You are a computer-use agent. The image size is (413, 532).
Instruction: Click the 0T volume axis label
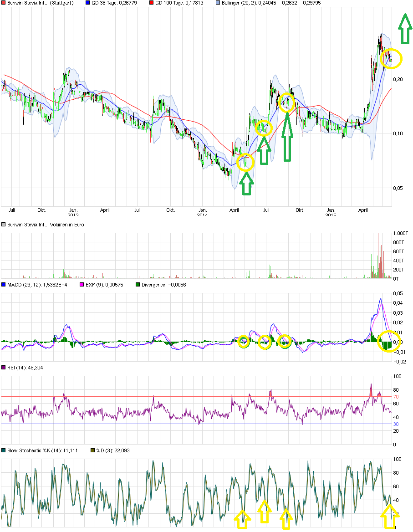point(396,279)
